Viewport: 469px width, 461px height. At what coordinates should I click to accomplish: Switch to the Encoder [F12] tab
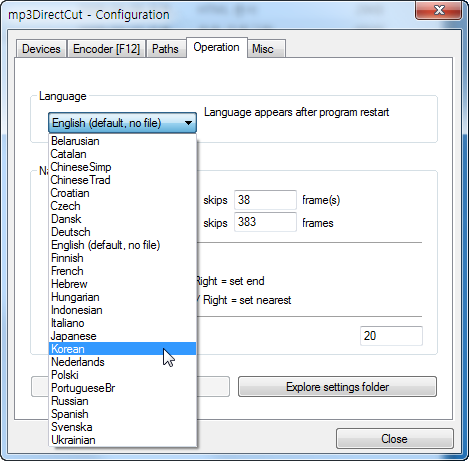tap(106, 49)
